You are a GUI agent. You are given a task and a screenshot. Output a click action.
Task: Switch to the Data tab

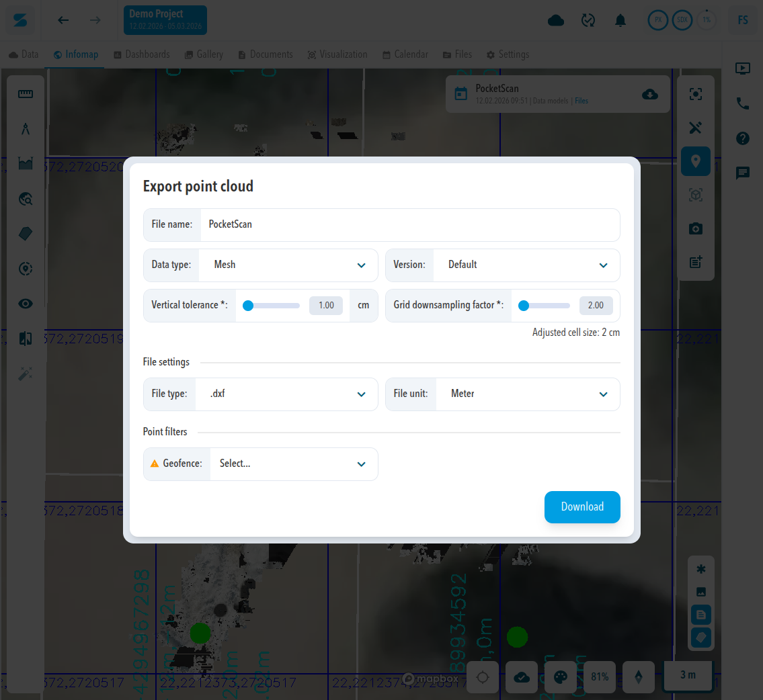[x=24, y=54]
